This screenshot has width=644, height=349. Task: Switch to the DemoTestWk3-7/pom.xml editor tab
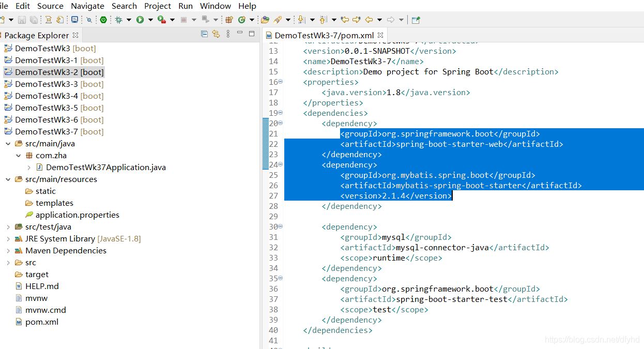pos(324,35)
